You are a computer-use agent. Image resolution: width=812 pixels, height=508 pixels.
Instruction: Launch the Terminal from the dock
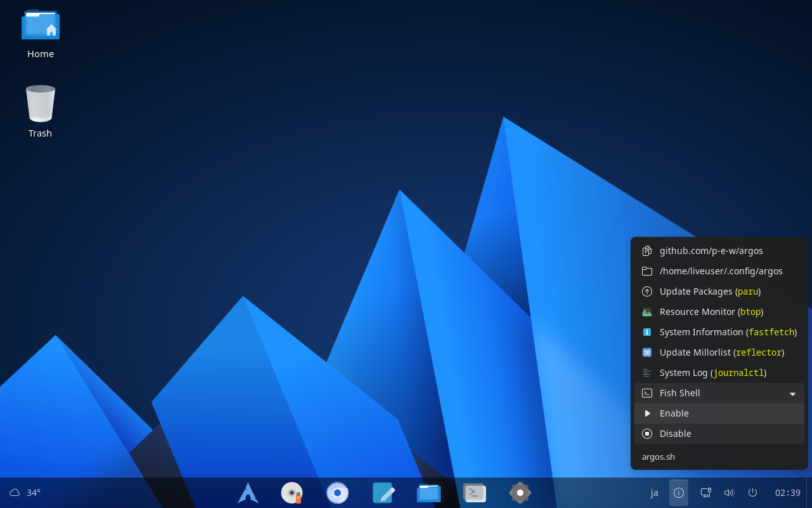click(475, 493)
